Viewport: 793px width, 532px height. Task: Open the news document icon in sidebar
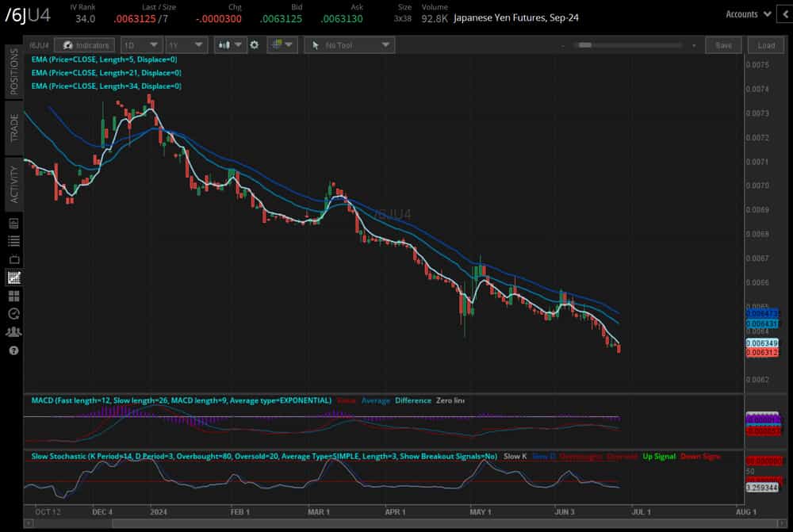[x=13, y=223]
